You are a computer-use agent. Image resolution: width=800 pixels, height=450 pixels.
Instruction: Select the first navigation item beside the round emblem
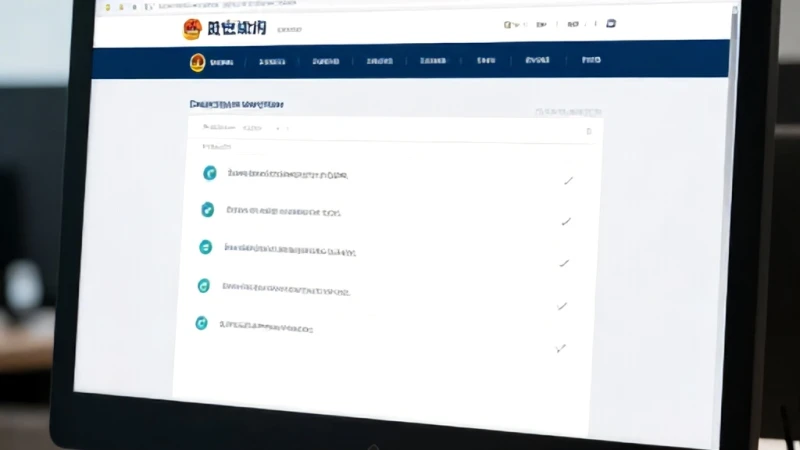[x=221, y=62]
